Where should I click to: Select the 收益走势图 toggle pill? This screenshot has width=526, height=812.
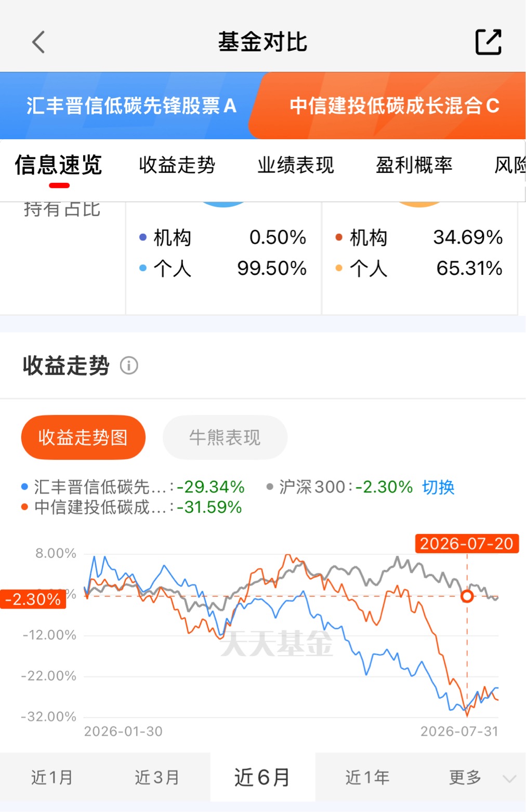[83, 437]
